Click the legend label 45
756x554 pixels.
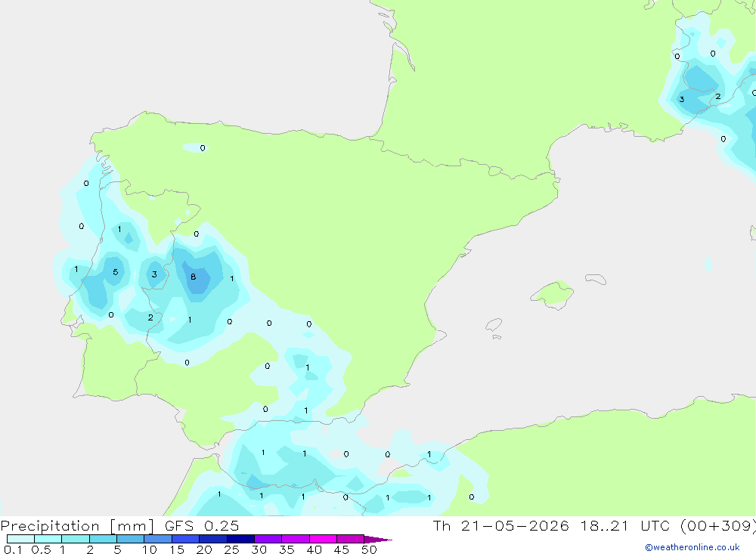[342, 549]
